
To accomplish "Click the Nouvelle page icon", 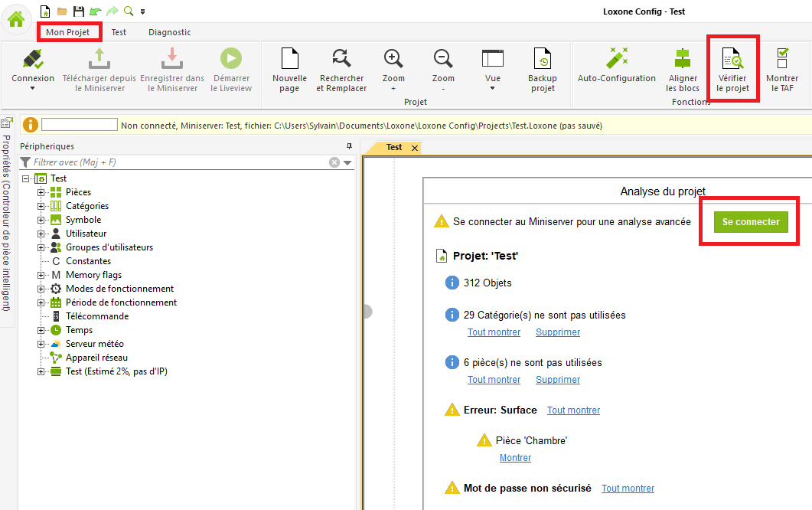I will click(289, 59).
